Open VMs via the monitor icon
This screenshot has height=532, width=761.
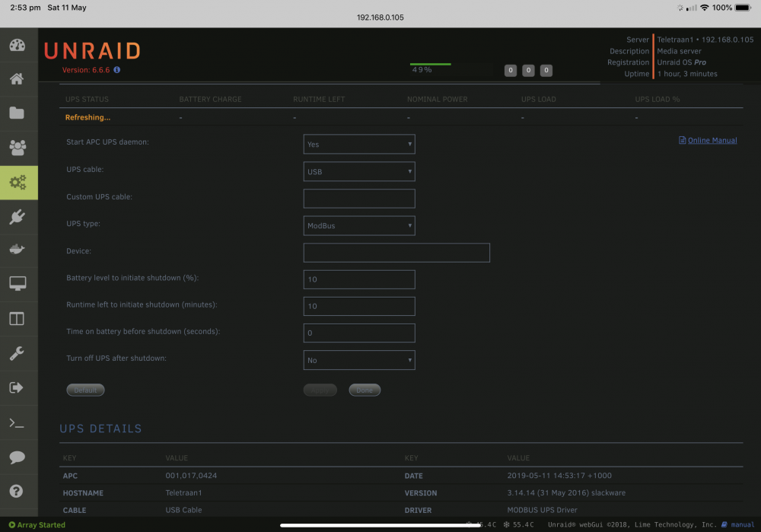tap(18, 283)
